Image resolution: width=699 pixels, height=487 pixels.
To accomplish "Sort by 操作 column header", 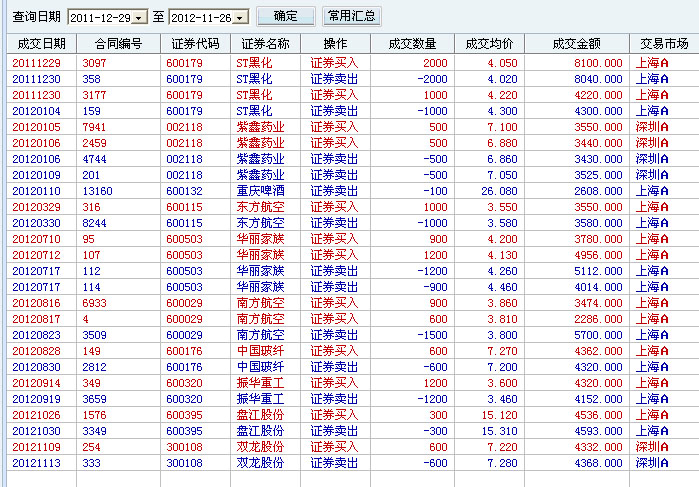I will coord(336,44).
